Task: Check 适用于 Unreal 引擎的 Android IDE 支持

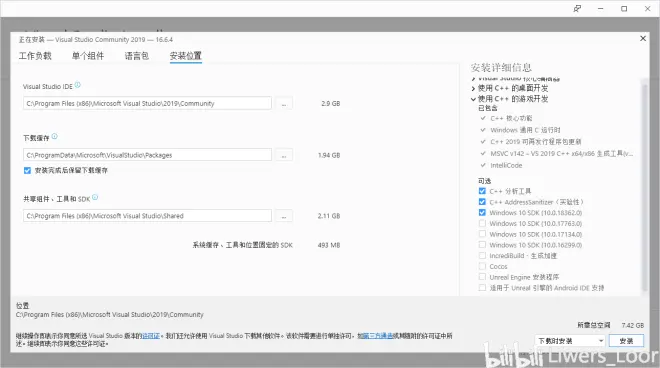Action: pos(482,288)
